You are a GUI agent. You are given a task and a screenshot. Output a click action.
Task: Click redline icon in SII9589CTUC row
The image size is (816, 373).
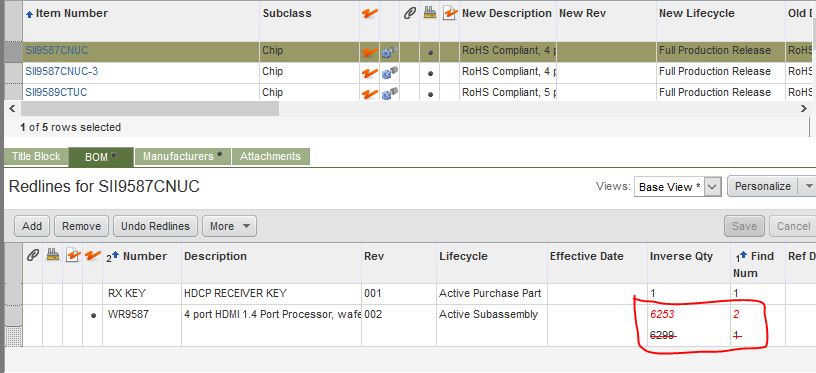[369, 94]
